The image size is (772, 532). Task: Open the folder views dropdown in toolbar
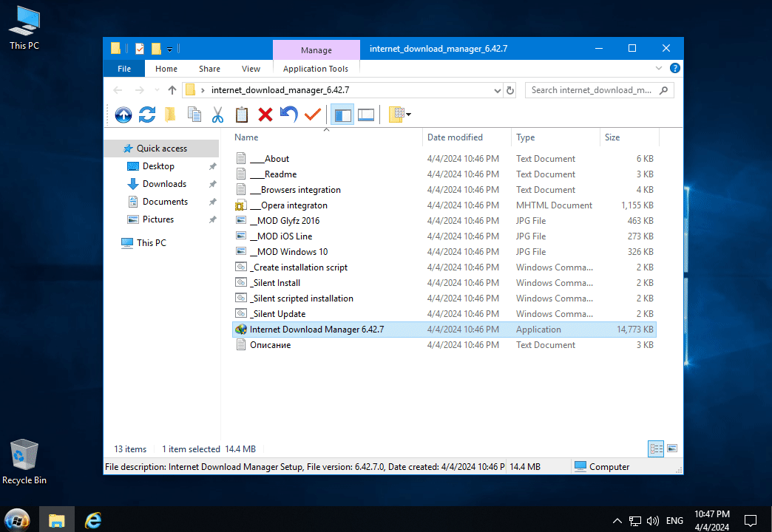pos(400,115)
